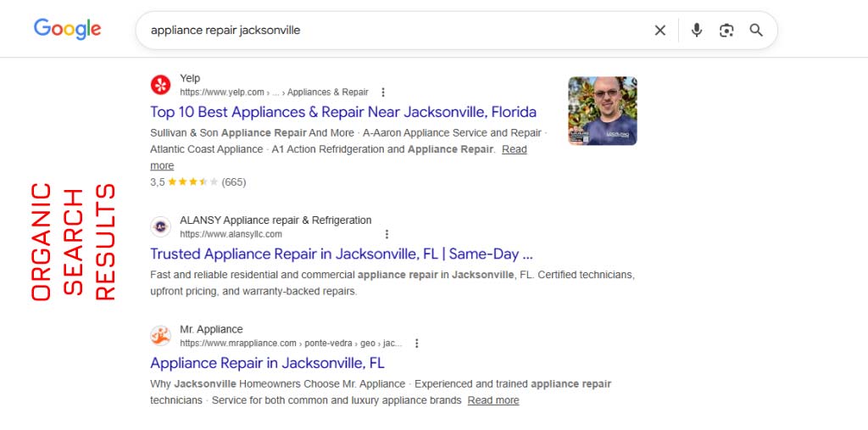
Task: Click the ALANSY favicon icon
Action: (160, 226)
